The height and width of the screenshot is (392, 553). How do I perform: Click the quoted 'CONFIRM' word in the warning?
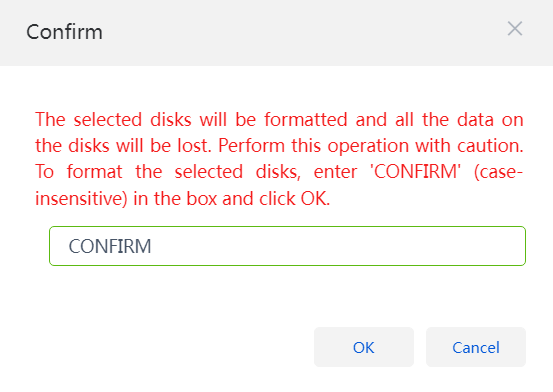[415, 172]
